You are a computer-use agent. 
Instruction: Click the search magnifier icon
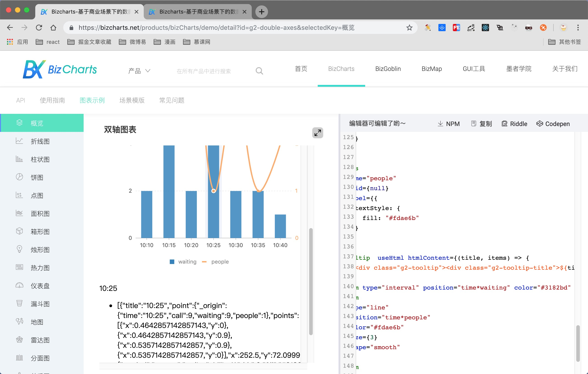(259, 71)
